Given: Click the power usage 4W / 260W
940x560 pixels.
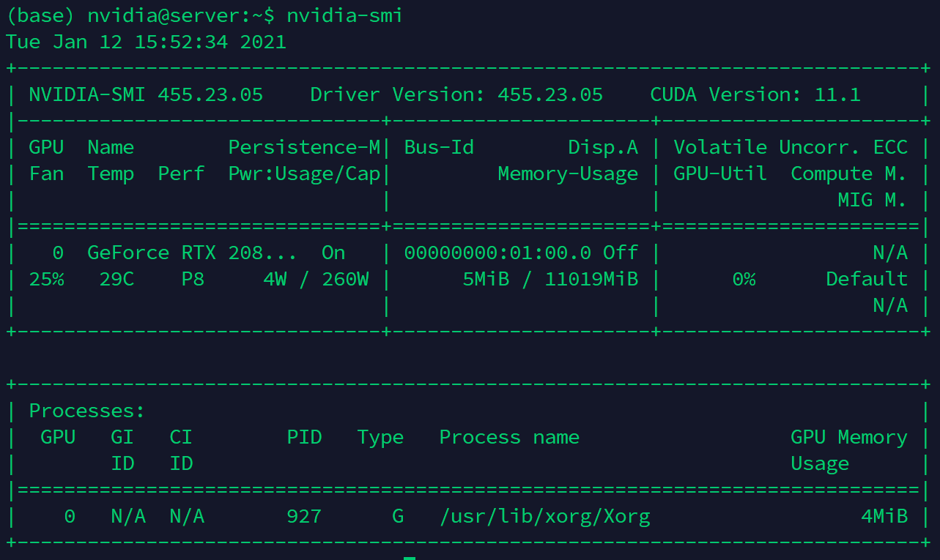Looking at the screenshot, I should (316, 279).
